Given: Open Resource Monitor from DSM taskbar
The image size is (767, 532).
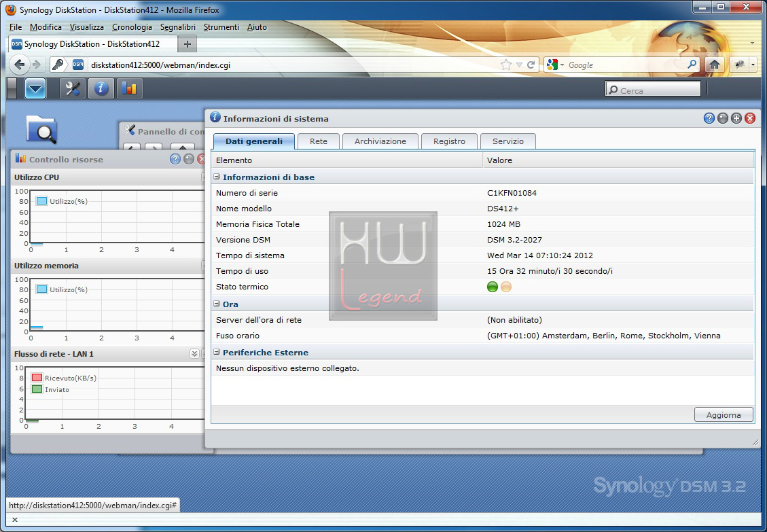Looking at the screenshot, I should click(129, 88).
